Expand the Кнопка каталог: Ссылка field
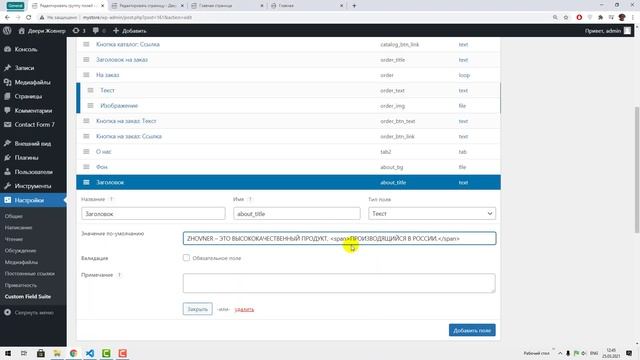Viewport: 640px width, 360px height. [128, 44]
